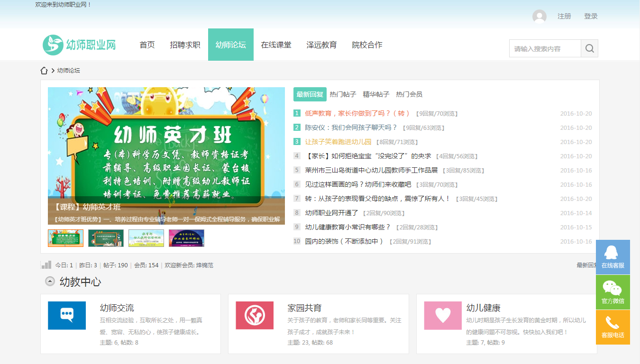Viewport: 640px width, 364px height.
Task: Open 招聘求职 in the navigation bar
Action: [x=185, y=45]
